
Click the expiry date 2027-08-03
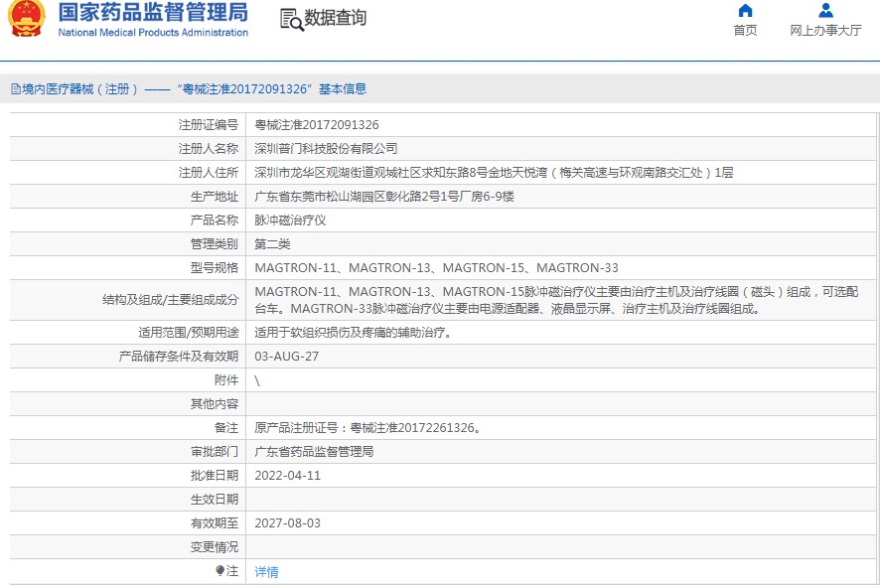click(287, 523)
